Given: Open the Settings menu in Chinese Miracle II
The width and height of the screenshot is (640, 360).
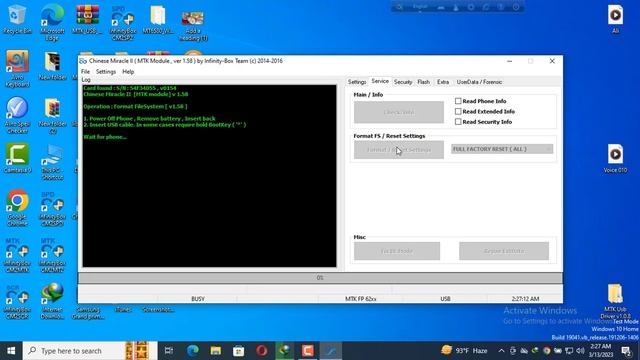Looking at the screenshot, I should point(106,71).
